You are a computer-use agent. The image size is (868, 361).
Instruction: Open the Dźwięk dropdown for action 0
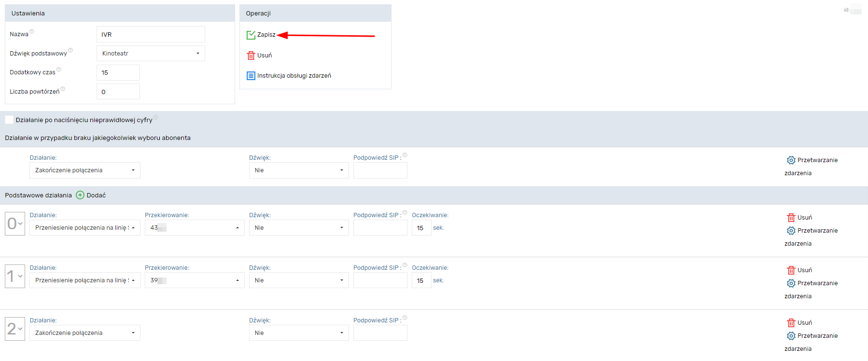click(299, 228)
